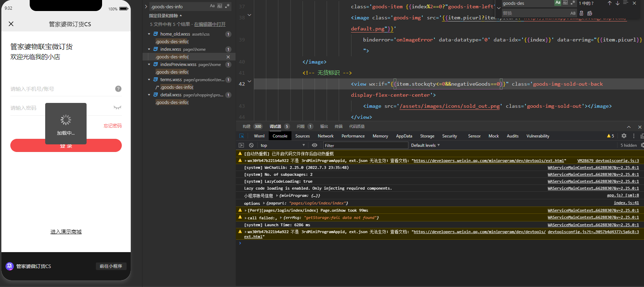This screenshot has height=287, width=644.
Task: Dismiss the index.wxss search result
Action: pos(228,57)
